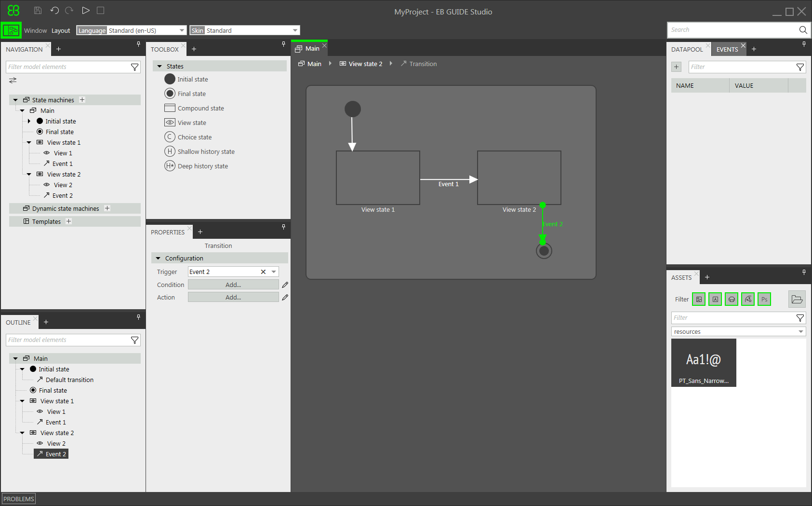812x506 pixels.
Task: Click Add button for Action
Action: coord(233,297)
